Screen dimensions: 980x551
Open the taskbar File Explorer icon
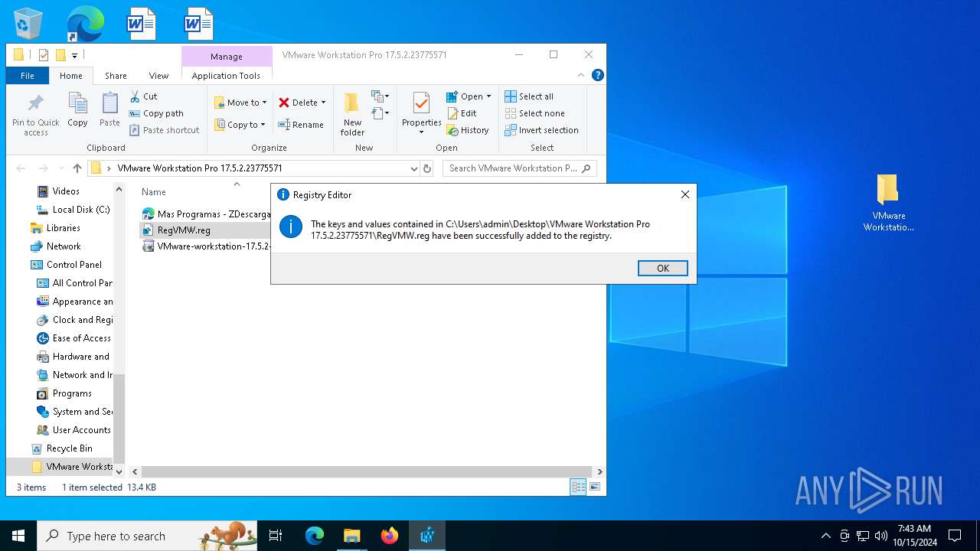(352, 536)
